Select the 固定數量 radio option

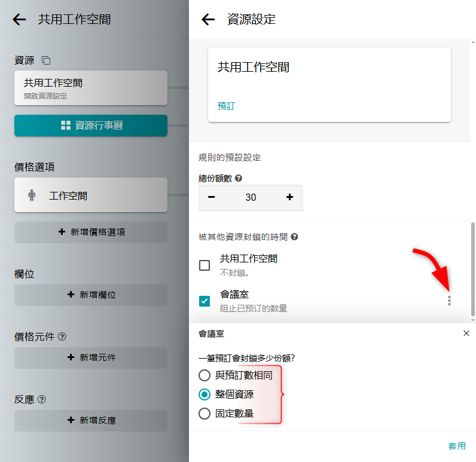tap(205, 413)
